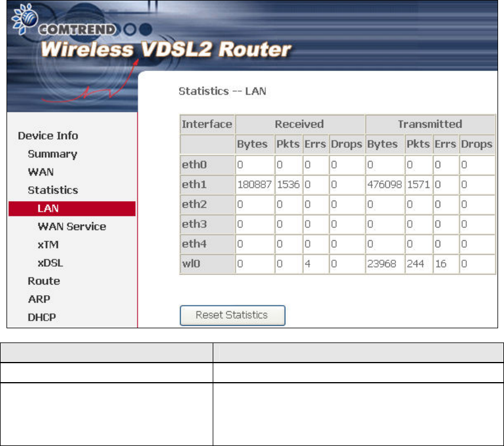The width and height of the screenshot is (504, 446).
Task: Go to the Route page
Action: coord(44,281)
